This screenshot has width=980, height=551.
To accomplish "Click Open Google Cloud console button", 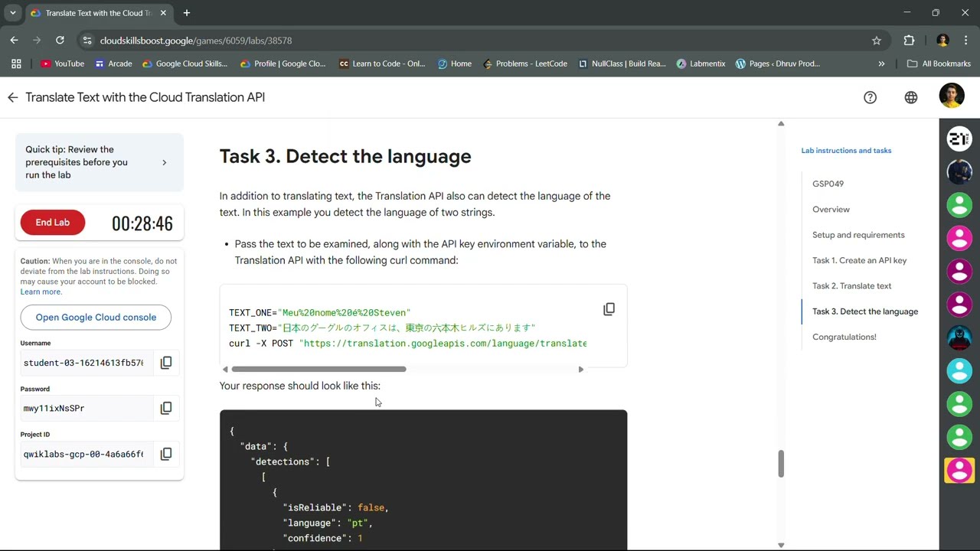I will click(96, 318).
